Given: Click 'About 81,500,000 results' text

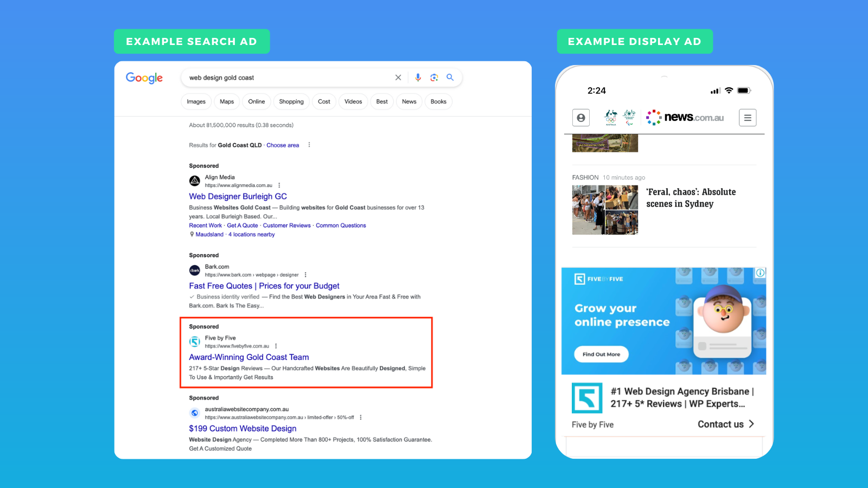Looking at the screenshot, I should coord(241,125).
